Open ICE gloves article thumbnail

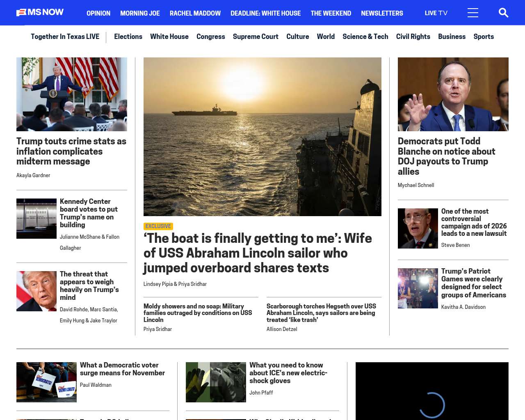216,382
